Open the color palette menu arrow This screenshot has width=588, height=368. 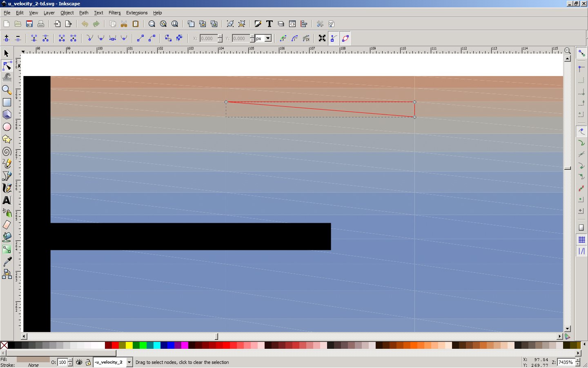click(x=584, y=345)
